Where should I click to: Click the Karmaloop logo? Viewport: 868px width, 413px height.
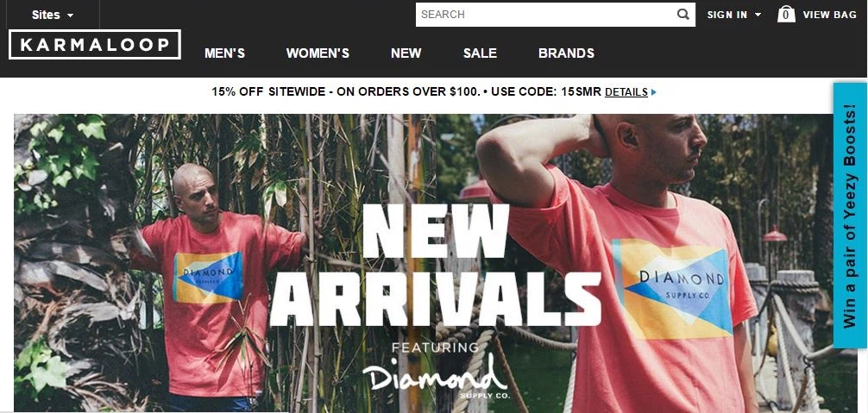tap(95, 45)
